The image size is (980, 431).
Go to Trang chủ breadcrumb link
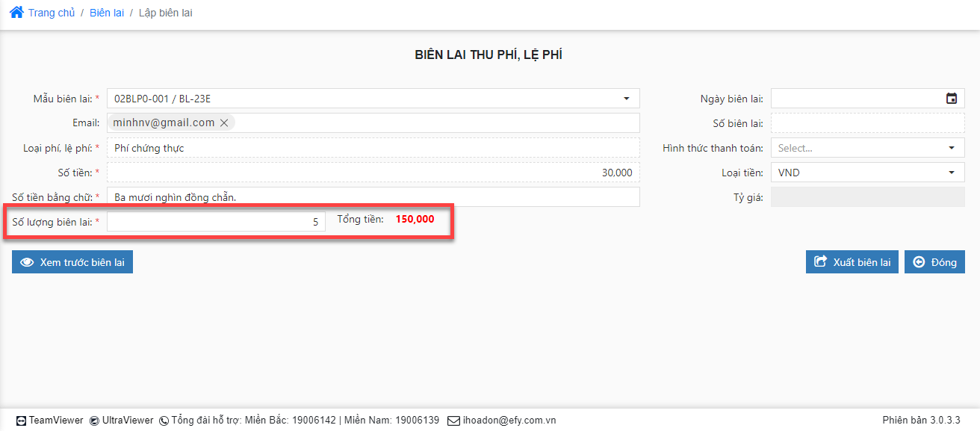click(x=52, y=13)
